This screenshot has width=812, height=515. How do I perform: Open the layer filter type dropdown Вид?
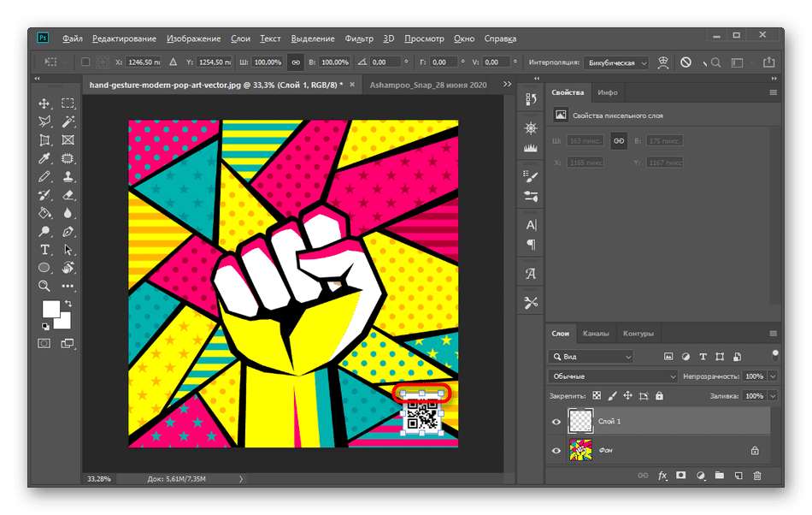tap(591, 357)
